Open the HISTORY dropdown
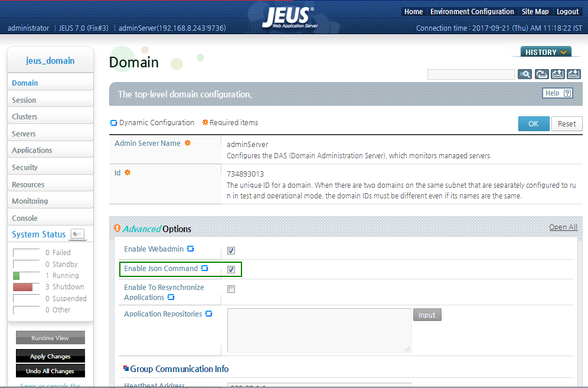Screen dimensions: 588x388 (545, 52)
